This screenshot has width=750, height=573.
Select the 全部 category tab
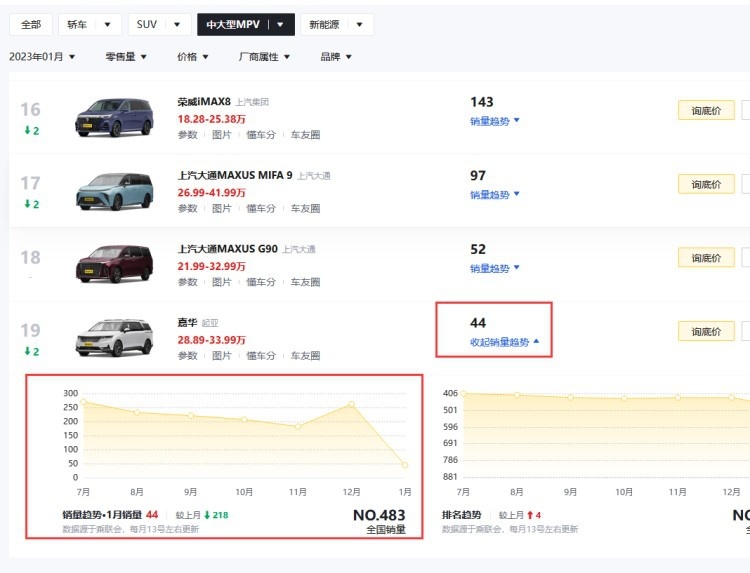click(x=31, y=24)
